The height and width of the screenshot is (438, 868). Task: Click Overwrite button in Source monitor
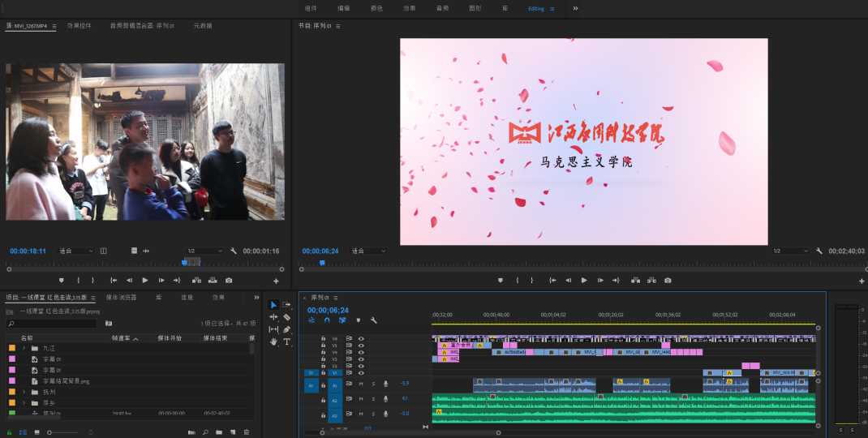pyautogui.click(x=213, y=281)
